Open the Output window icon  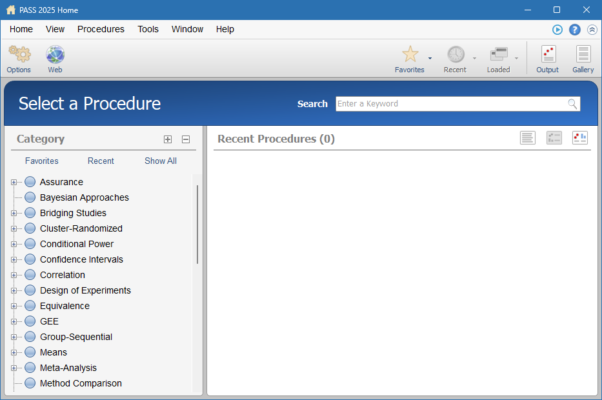547,55
